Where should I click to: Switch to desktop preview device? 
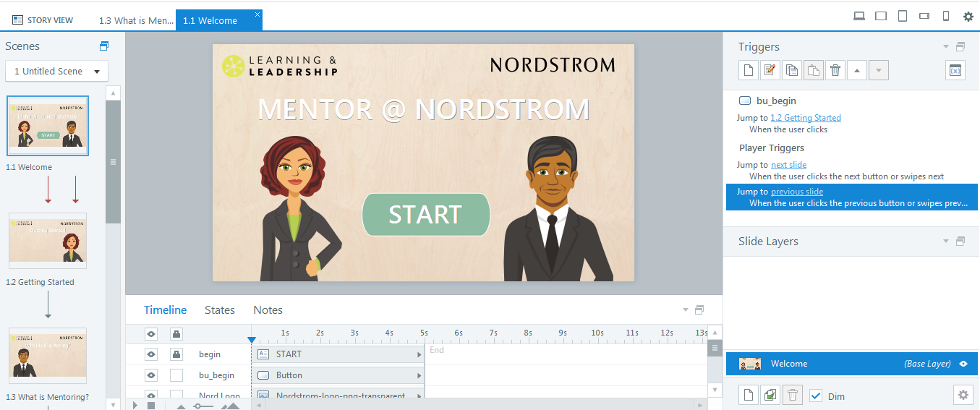coord(859,16)
